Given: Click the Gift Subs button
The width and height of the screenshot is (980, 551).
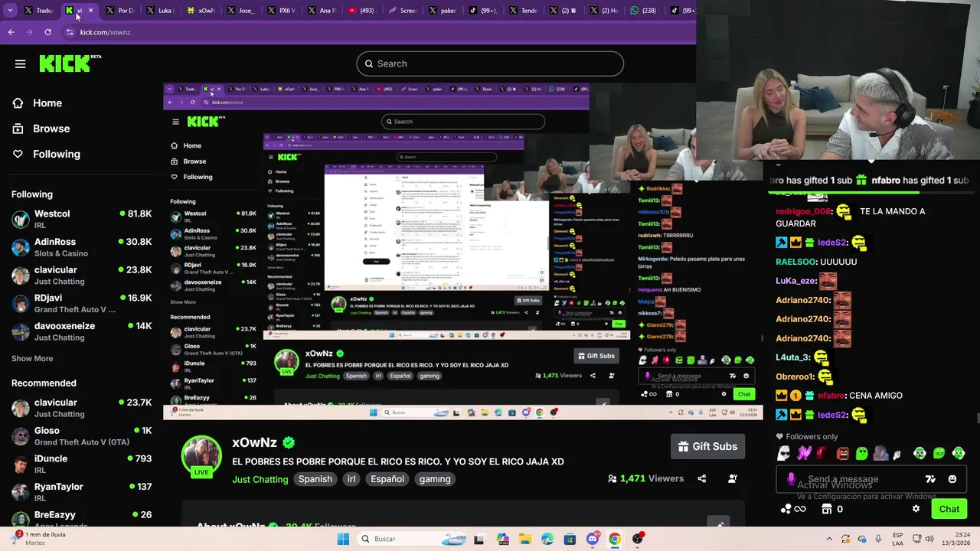Looking at the screenshot, I should point(708,446).
